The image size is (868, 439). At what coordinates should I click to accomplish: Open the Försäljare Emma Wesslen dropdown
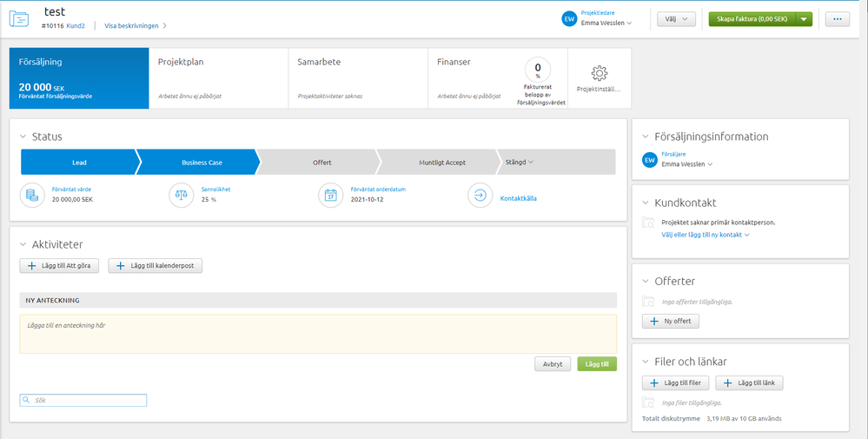coord(687,164)
